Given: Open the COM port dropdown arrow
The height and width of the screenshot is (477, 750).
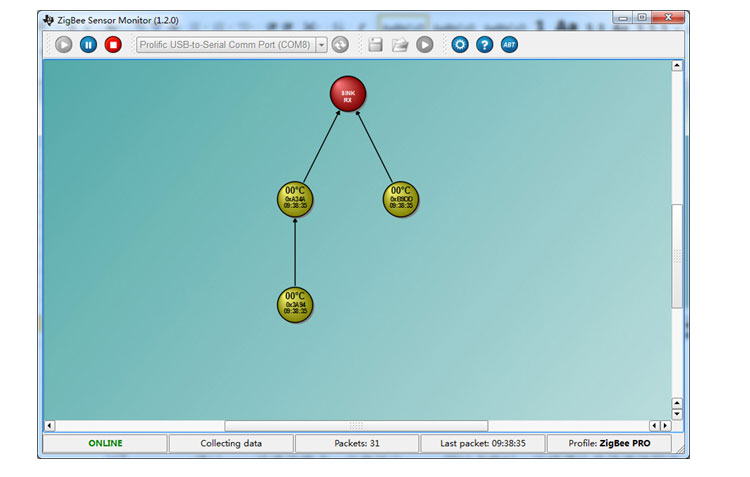Looking at the screenshot, I should (x=321, y=45).
